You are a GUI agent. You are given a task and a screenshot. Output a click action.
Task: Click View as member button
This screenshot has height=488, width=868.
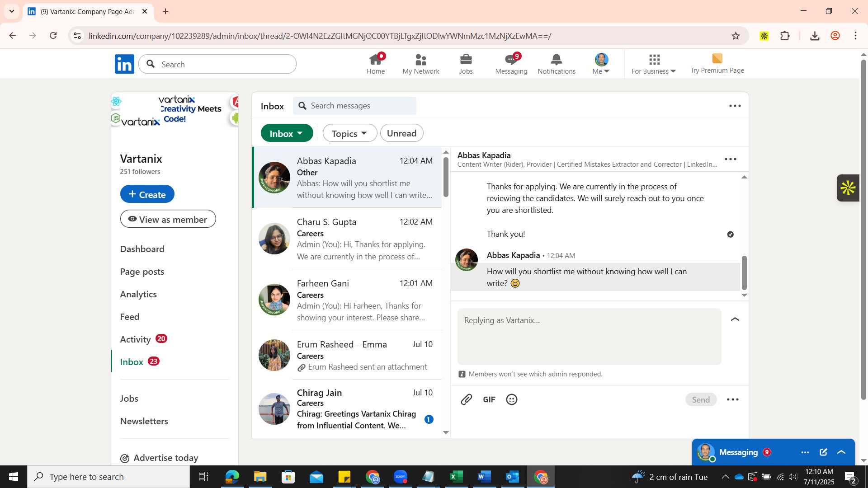(168, 219)
